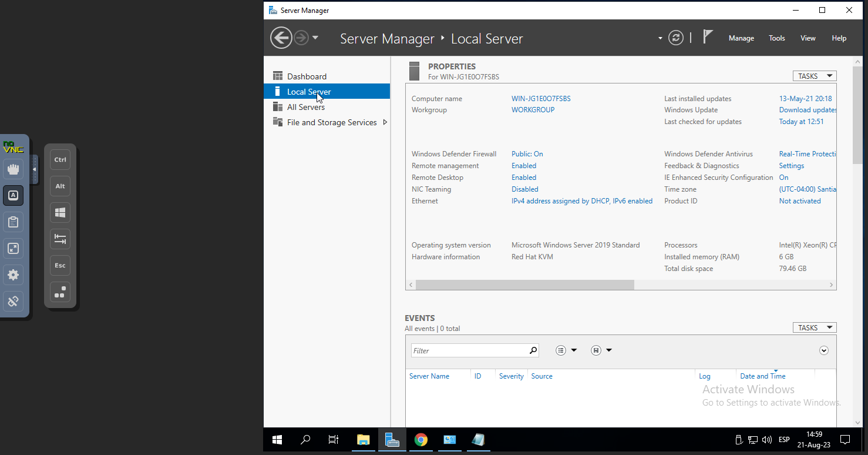The image size is (868, 455).
Task: Open the Properties TASKS dropdown
Action: (814, 76)
